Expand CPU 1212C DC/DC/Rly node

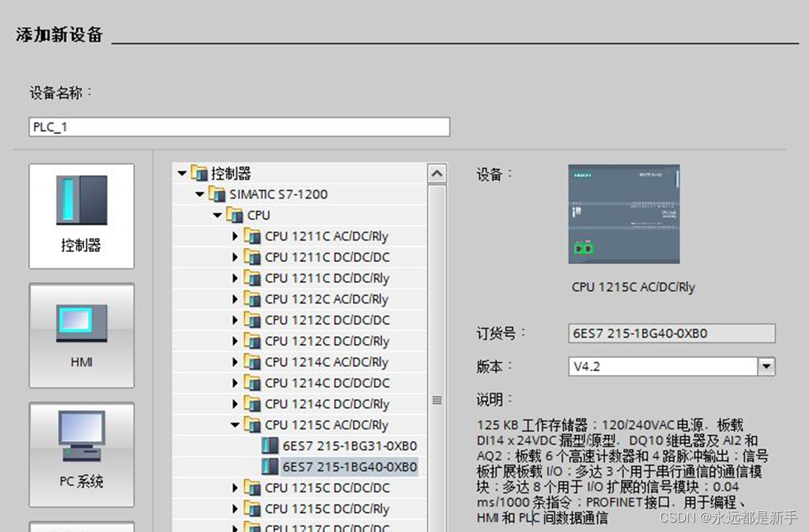pos(236,341)
